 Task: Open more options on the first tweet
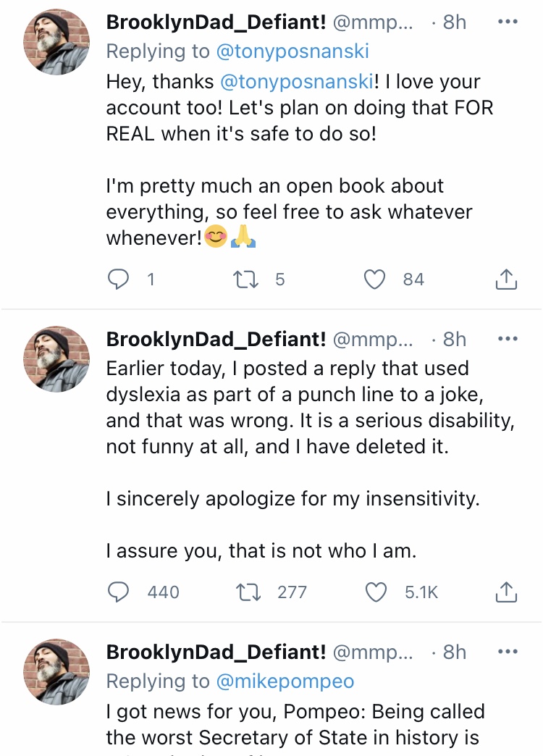[x=508, y=22]
